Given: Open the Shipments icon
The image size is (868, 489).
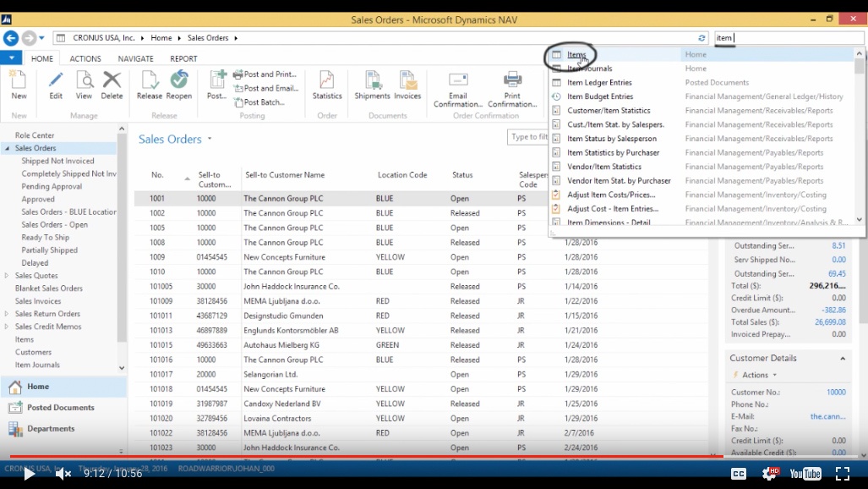Looking at the screenshot, I should tap(372, 80).
